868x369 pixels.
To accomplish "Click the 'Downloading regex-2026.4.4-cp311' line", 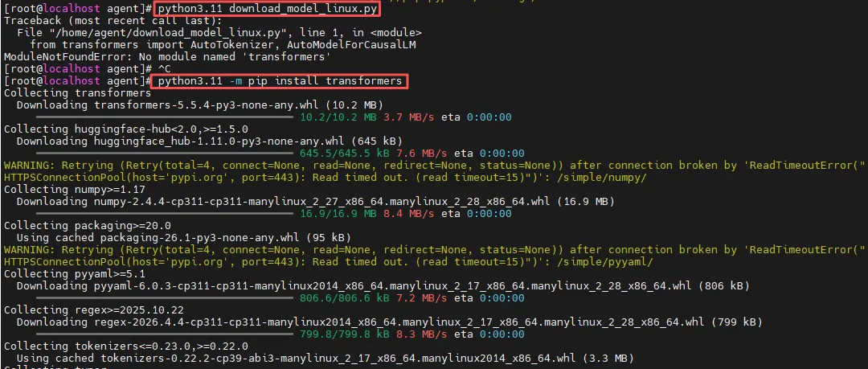I will 390,322.
